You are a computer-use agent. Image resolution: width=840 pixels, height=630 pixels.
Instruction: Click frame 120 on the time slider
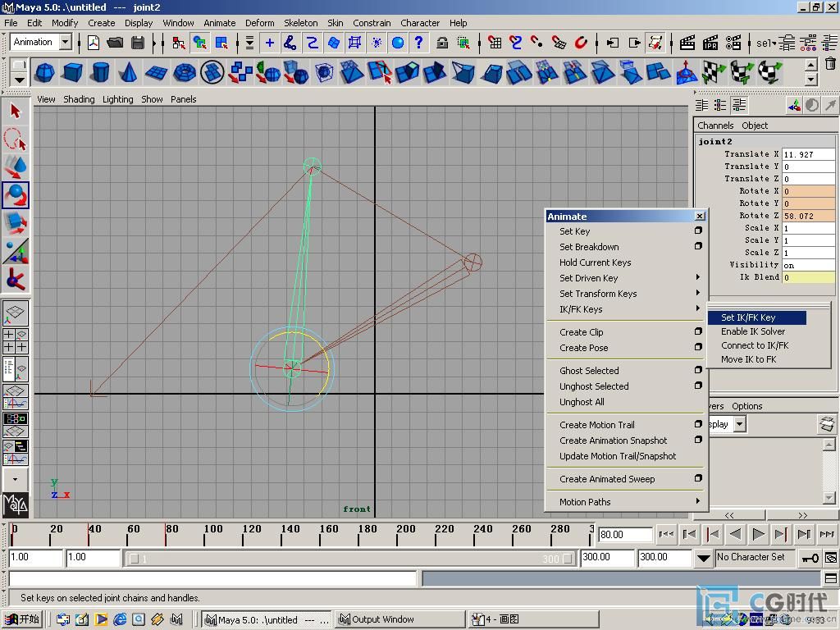[244, 534]
